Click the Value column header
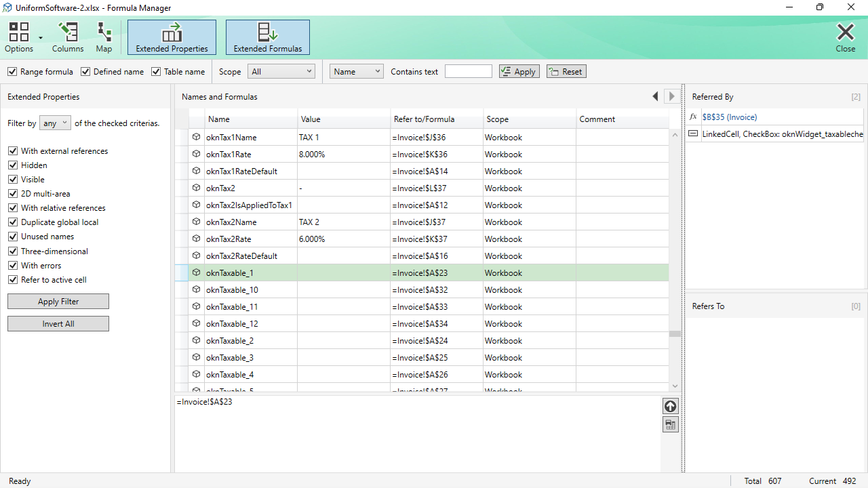Image resolution: width=868 pixels, height=488 pixels. pyautogui.click(x=344, y=119)
